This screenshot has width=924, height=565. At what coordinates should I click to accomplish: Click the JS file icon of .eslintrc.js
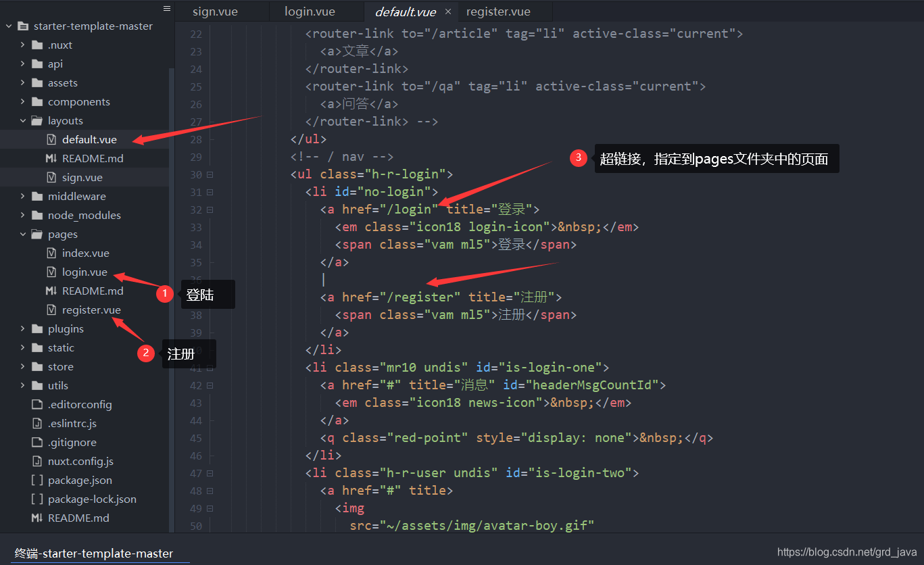37,424
